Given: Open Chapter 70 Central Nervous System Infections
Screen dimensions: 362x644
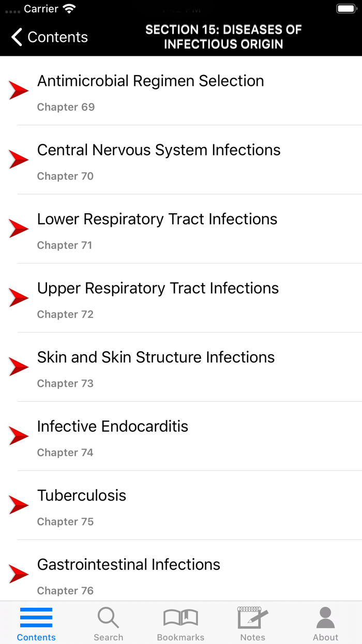Looking at the screenshot, I should click(x=158, y=150).
